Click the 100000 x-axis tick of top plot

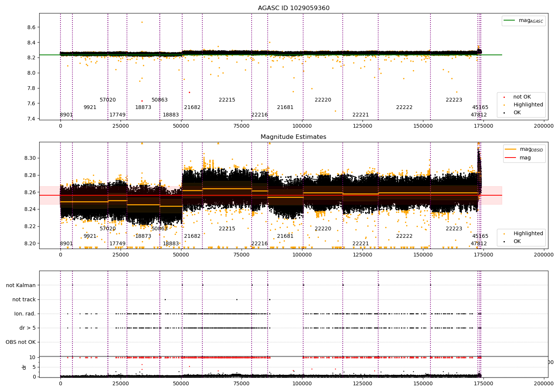[302, 126]
